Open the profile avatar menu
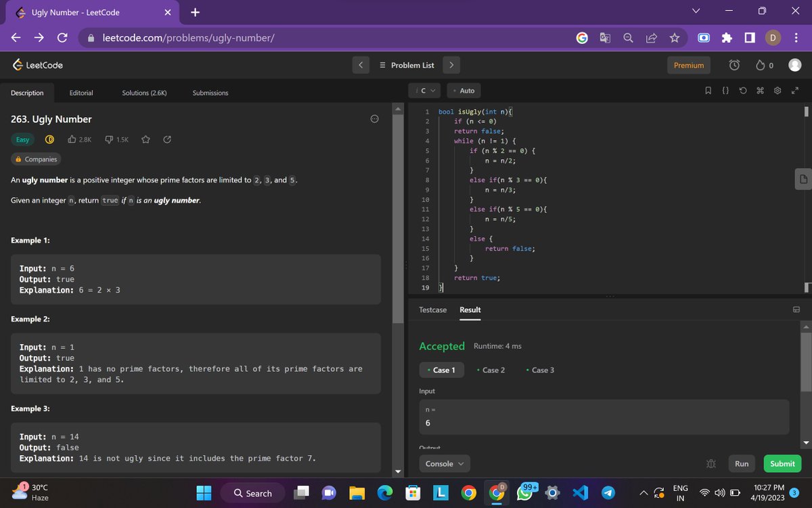Screen dimensions: 812x508 point(795,65)
